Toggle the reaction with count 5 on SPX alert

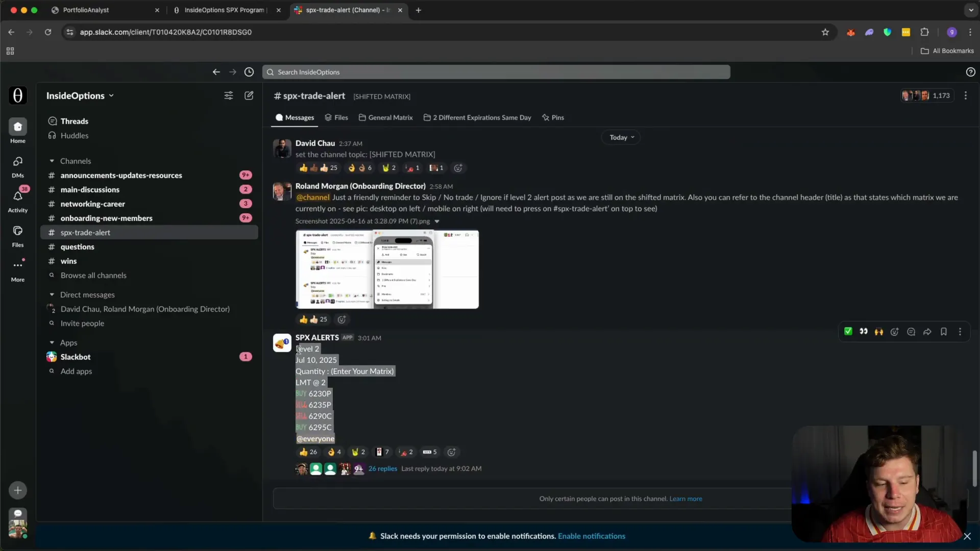430,452
